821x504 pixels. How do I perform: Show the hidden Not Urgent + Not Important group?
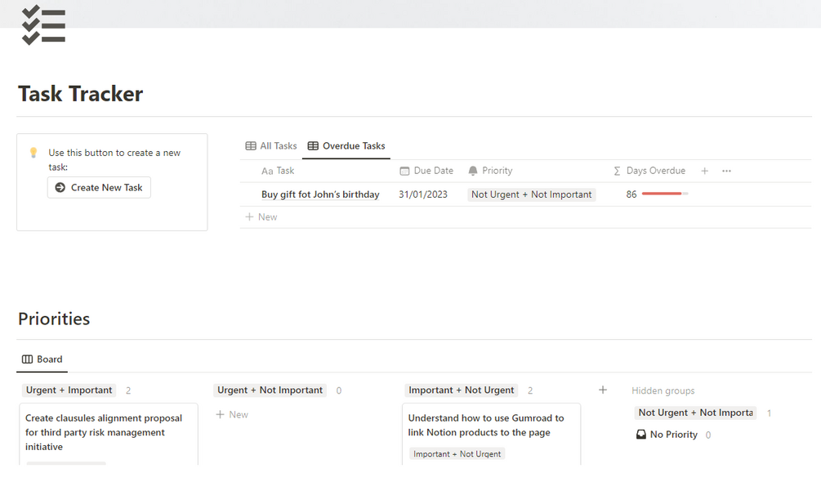pos(695,413)
